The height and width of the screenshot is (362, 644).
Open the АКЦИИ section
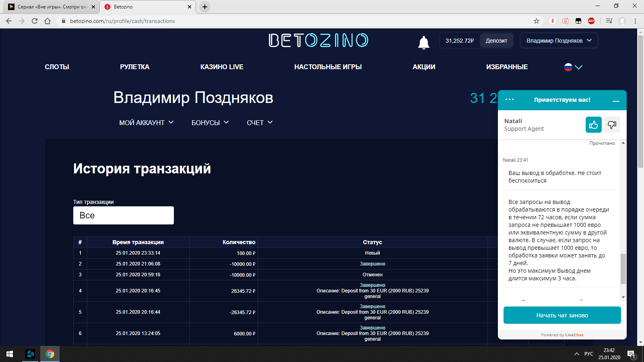coord(424,67)
